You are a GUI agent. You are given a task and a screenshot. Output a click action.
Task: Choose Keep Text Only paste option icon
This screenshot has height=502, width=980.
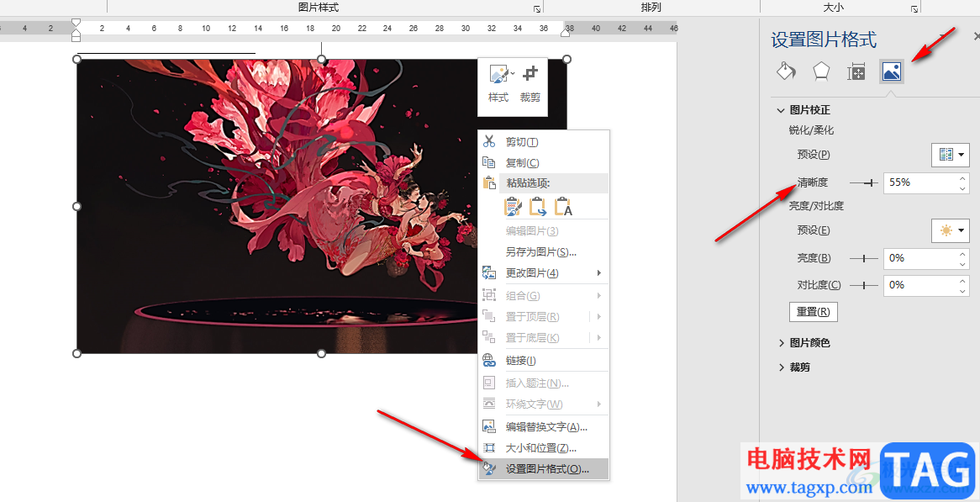pyautogui.click(x=564, y=206)
